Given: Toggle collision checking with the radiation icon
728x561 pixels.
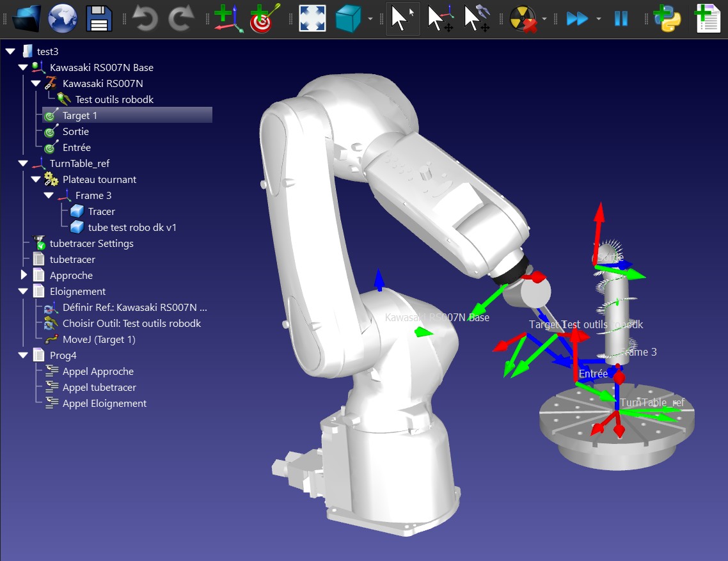Looking at the screenshot, I should pos(523,19).
